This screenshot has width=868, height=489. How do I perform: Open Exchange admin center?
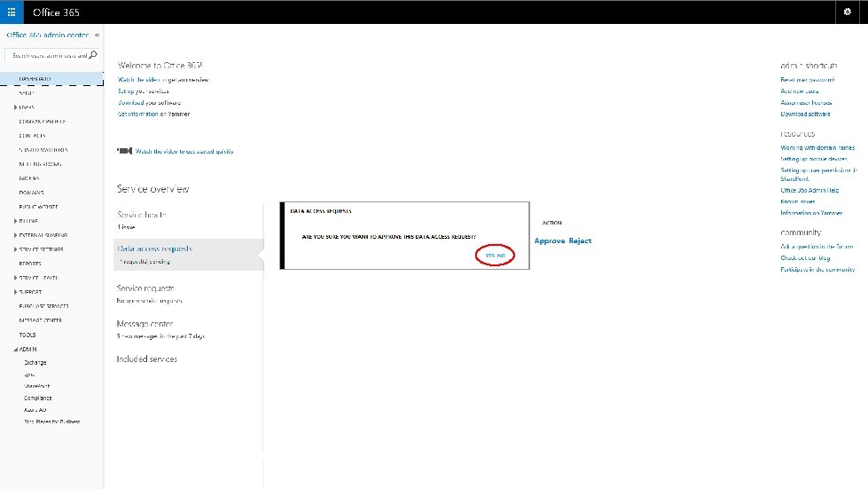pos(35,363)
